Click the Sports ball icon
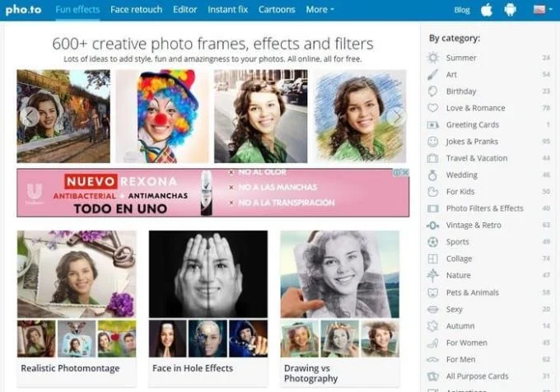Viewport: 560px width, 392px height. pyautogui.click(x=433, y=241)
